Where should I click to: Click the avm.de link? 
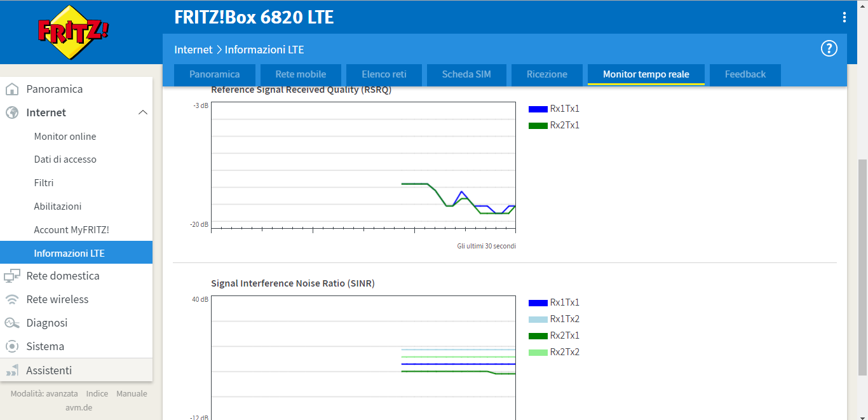[78, 407]
